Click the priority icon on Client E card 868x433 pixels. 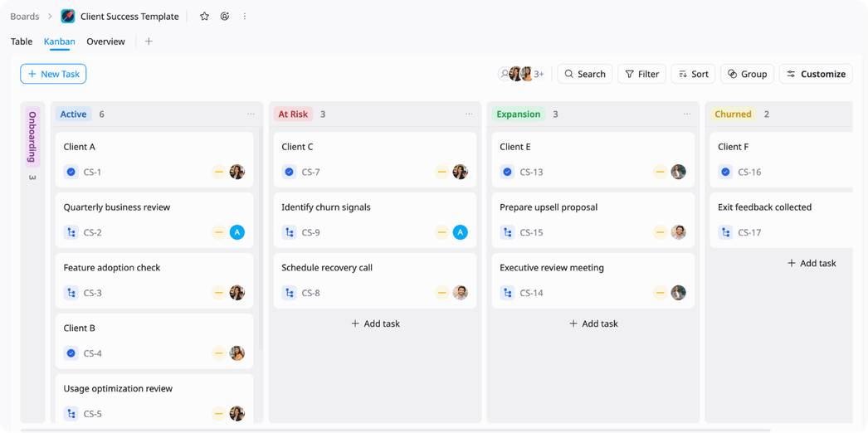tap(660, 172)
